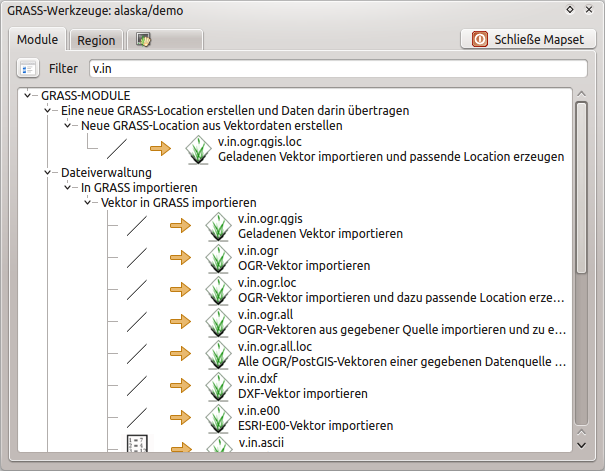Click the line icon beside v.in.ogr.all
This screenshot has height=471, width=605.
137,322
